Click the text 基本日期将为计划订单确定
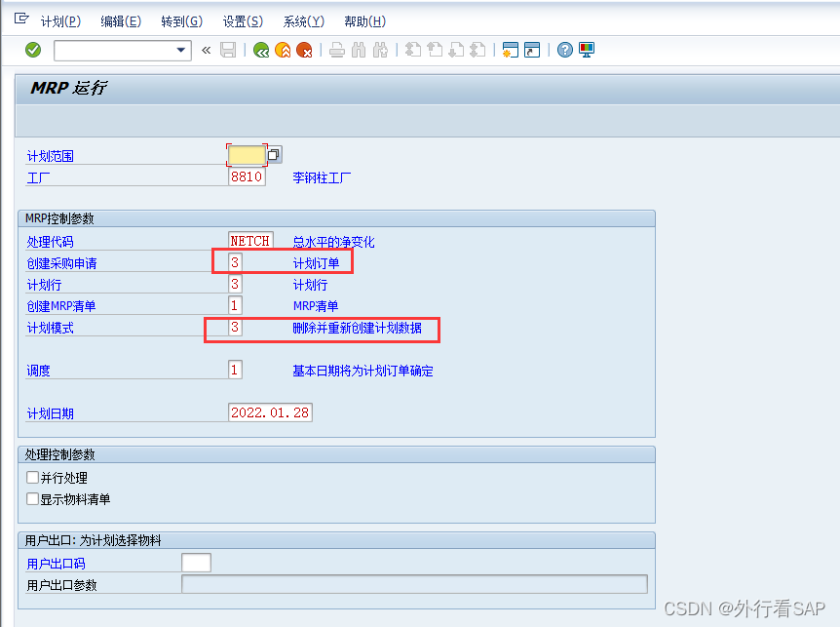840x627 pixels. [363, 371]
